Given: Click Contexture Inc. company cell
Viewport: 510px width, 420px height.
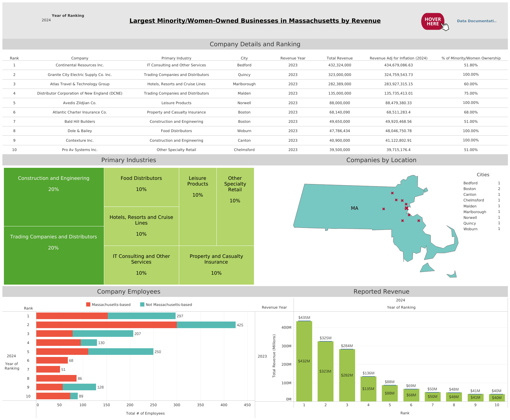Looking at the screenshot, I should (x=80, y=141).
